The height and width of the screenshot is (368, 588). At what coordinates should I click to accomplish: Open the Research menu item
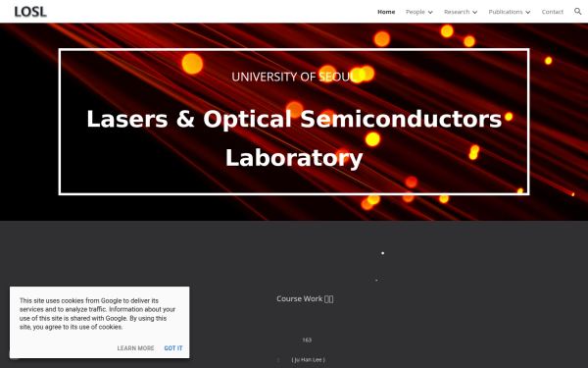coord(457,12)
